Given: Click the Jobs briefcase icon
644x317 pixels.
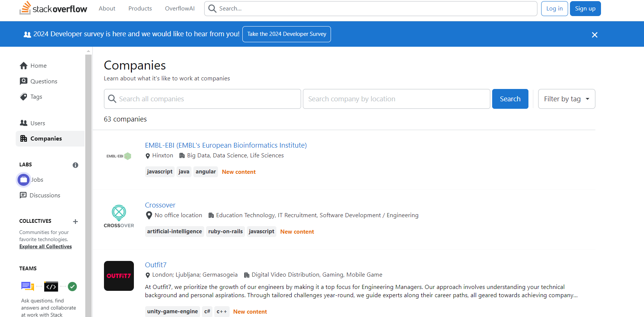Looking at the screenshot, I should point(24,180).
